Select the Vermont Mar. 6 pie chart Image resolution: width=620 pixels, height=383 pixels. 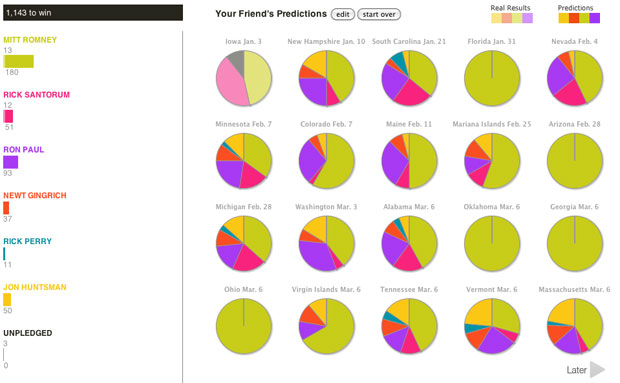(492, 326)
